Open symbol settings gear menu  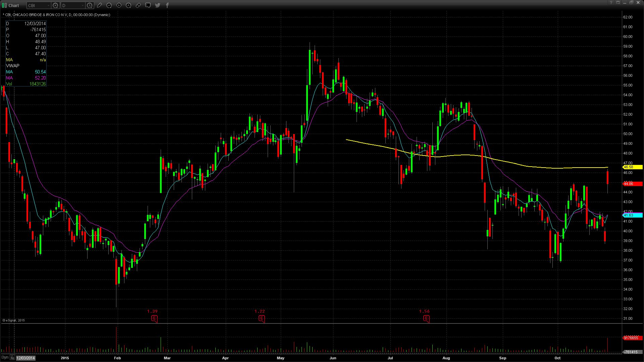coord(56,5)
